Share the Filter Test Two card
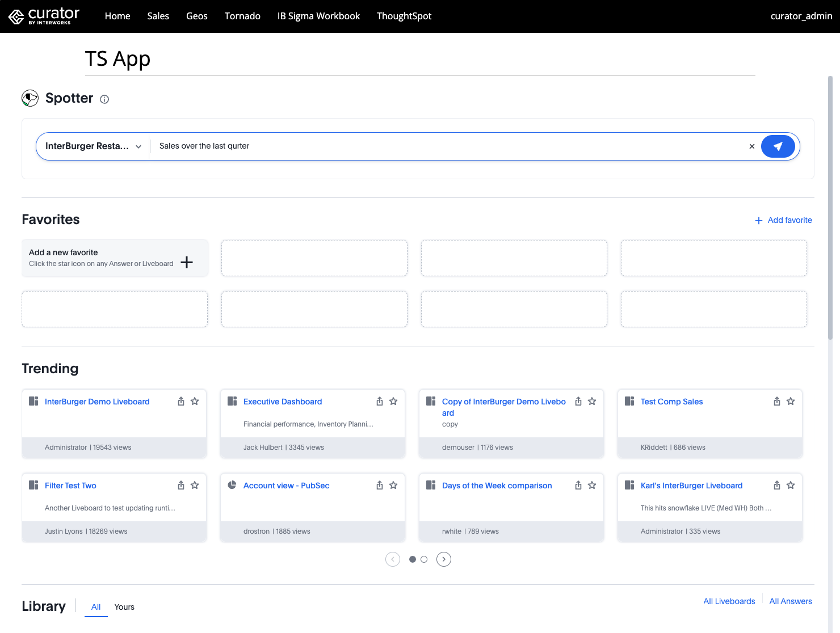 [x=181, y=486]
